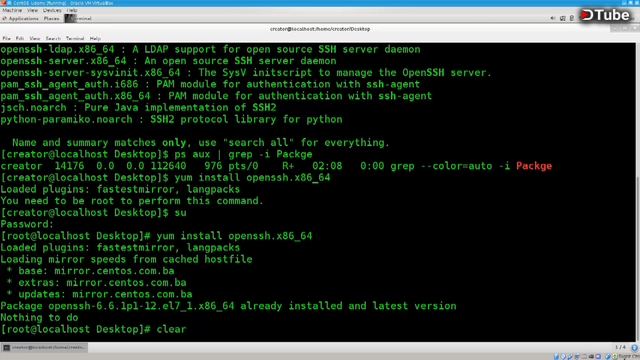The width and height of the screenshot is (640, 360).
Task: Click the root prompt 'yum install openssh.x86_64' command
Action: coord(234,236)
